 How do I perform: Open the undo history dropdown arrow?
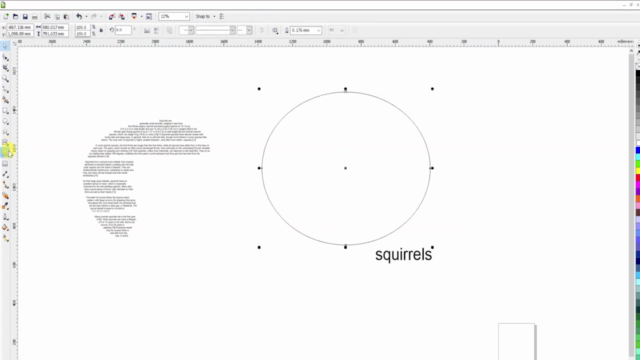(86, 16)
